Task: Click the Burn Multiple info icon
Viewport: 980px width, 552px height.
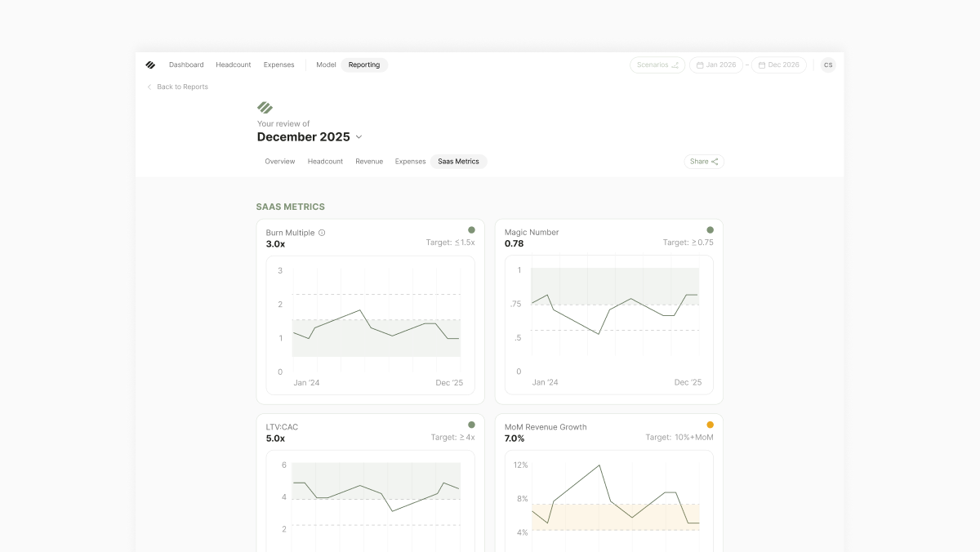Action: (322, 233)
